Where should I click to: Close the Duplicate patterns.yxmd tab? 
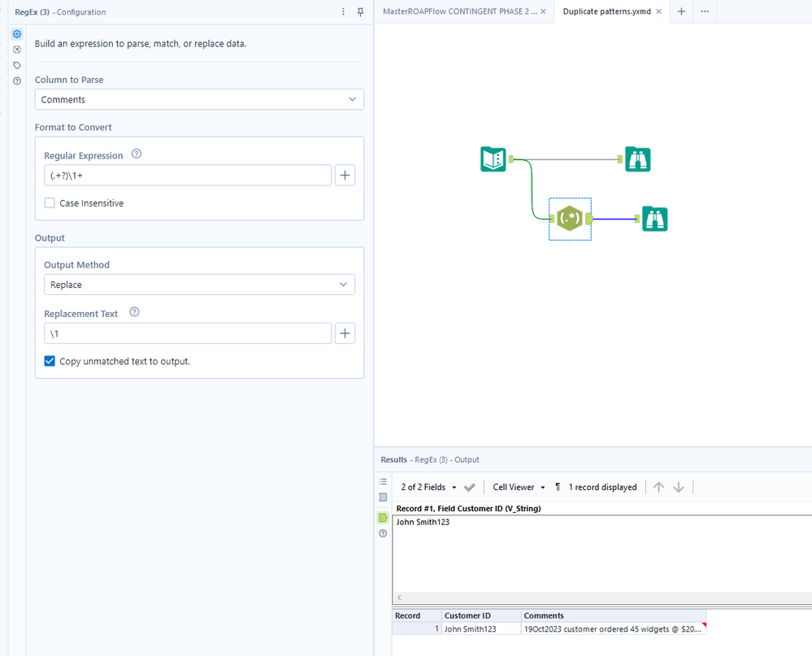658,11
